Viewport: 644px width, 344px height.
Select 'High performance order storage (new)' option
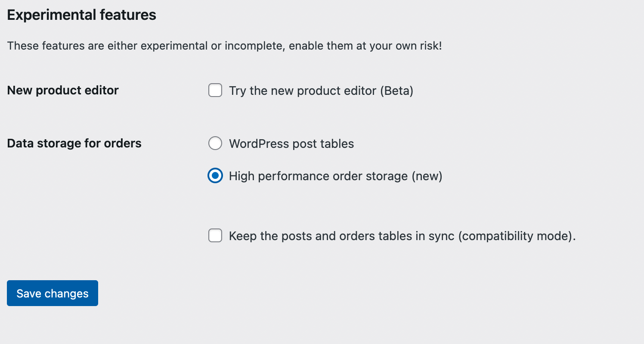pos(215,176)
